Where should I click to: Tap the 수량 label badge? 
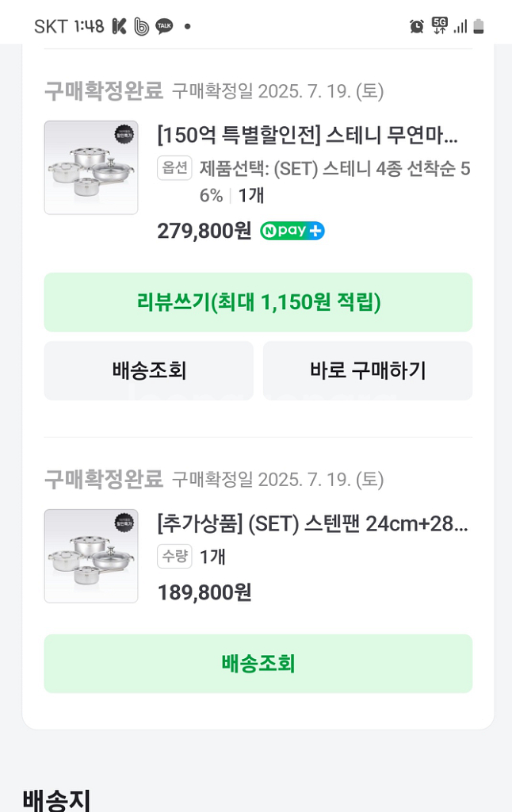[174, 556]
